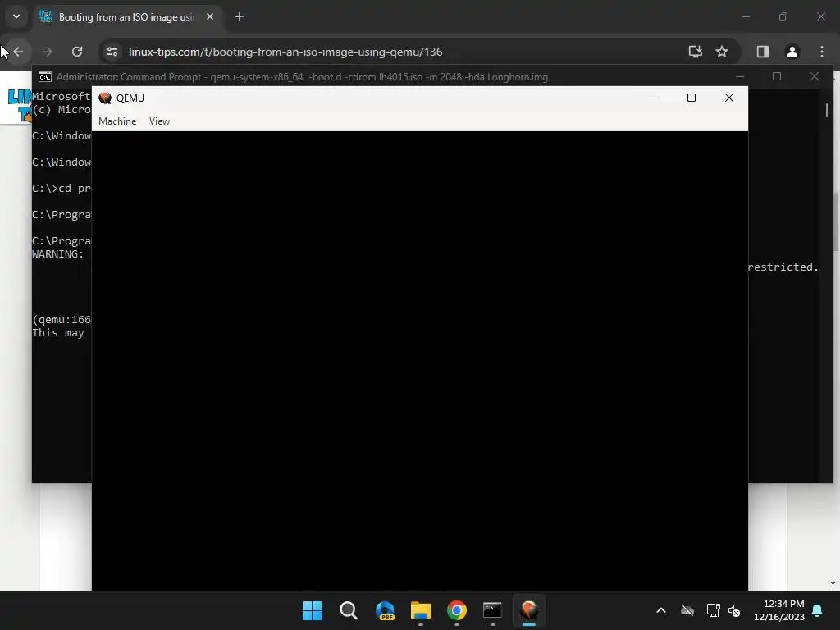Select the Booting from an ISO image tab

click(x=126, y=17)
